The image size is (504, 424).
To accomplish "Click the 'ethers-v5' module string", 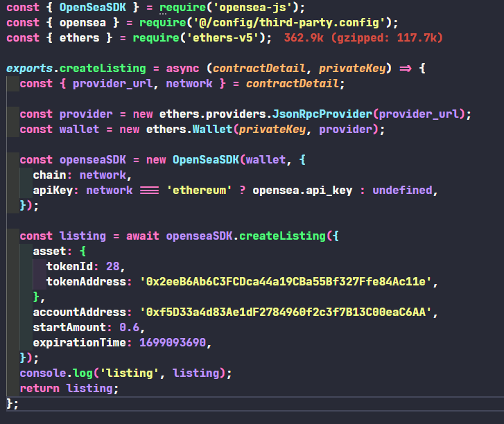I will click(x=223, y=38).
